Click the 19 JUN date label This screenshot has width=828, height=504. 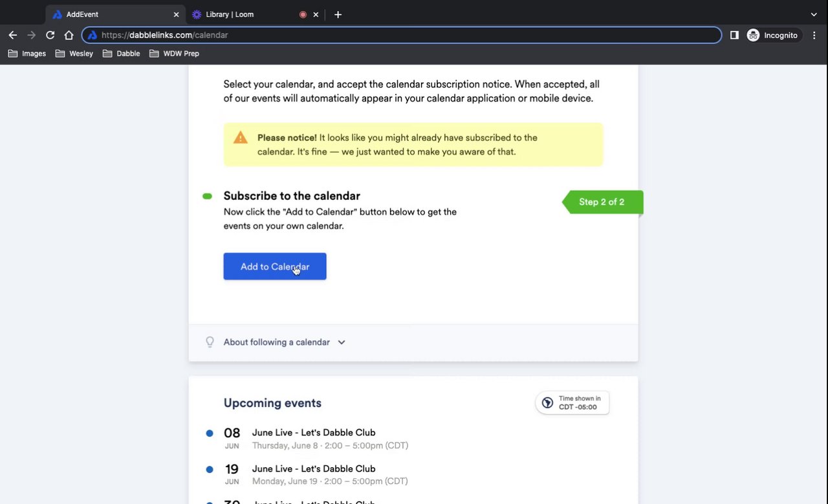tap(232, 474)
